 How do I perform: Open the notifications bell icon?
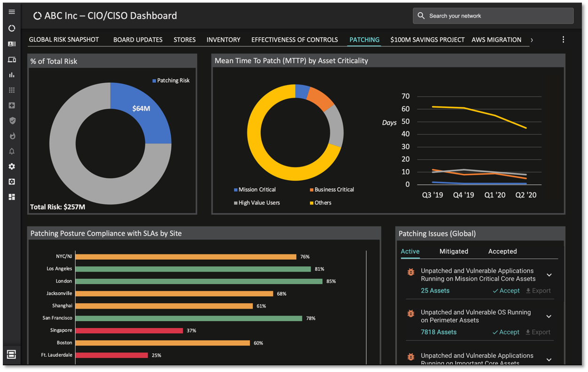click(12, 151)
